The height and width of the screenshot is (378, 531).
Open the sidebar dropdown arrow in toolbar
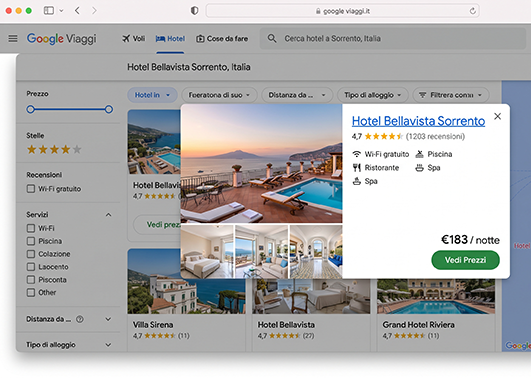coord(61,11)
